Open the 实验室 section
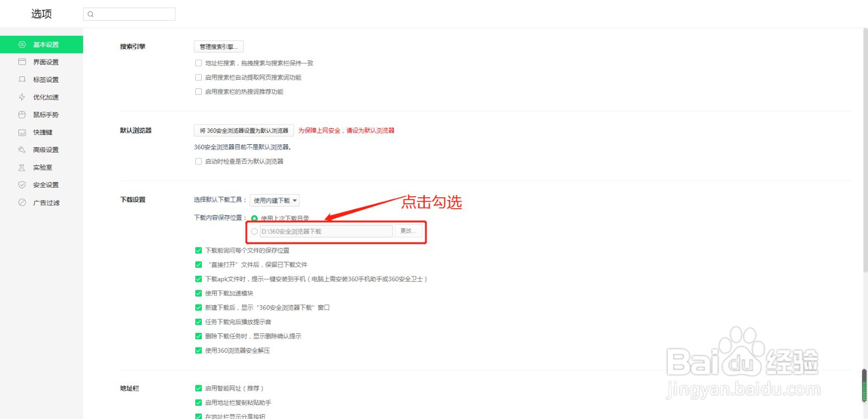868x419 pixels. pos(41,167)
